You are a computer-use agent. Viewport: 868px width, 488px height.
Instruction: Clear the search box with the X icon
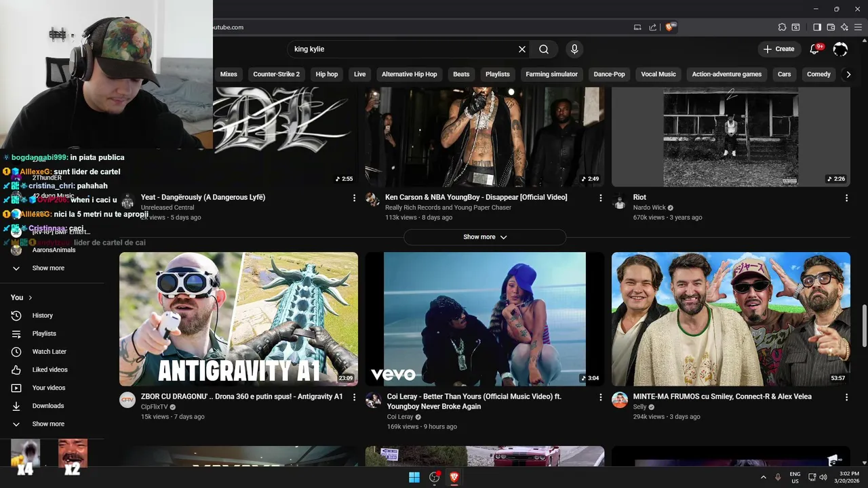coord(522,49)
